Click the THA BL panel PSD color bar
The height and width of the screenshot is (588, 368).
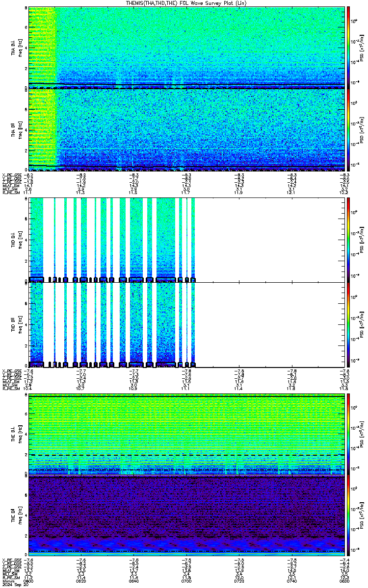click(349, 48)
